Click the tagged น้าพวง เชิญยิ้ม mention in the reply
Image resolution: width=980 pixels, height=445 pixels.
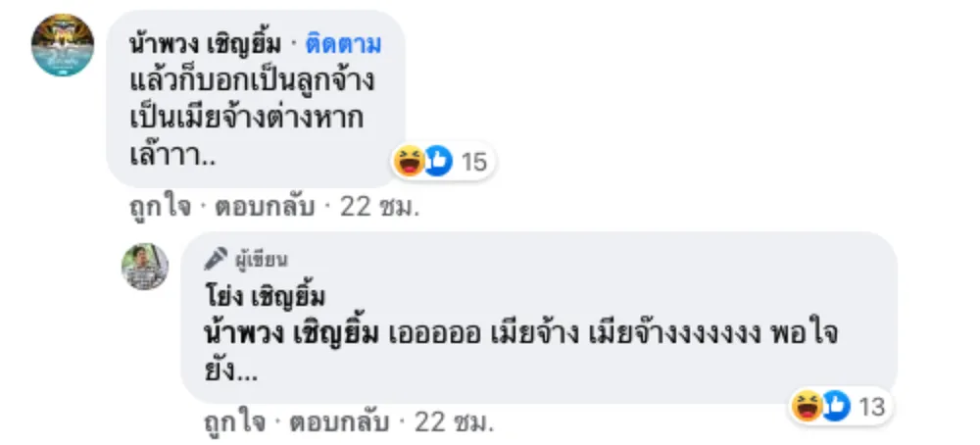click(x=292, y=334)
